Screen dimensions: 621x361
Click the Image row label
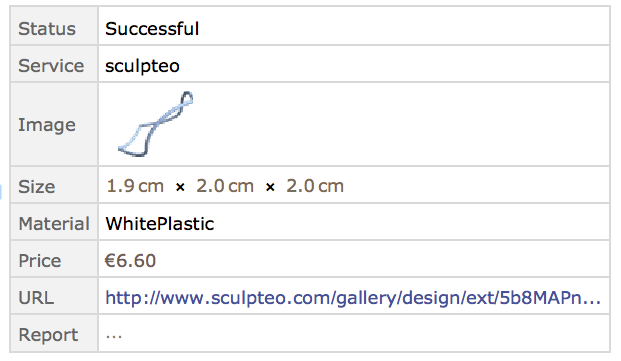click(47, 125)
